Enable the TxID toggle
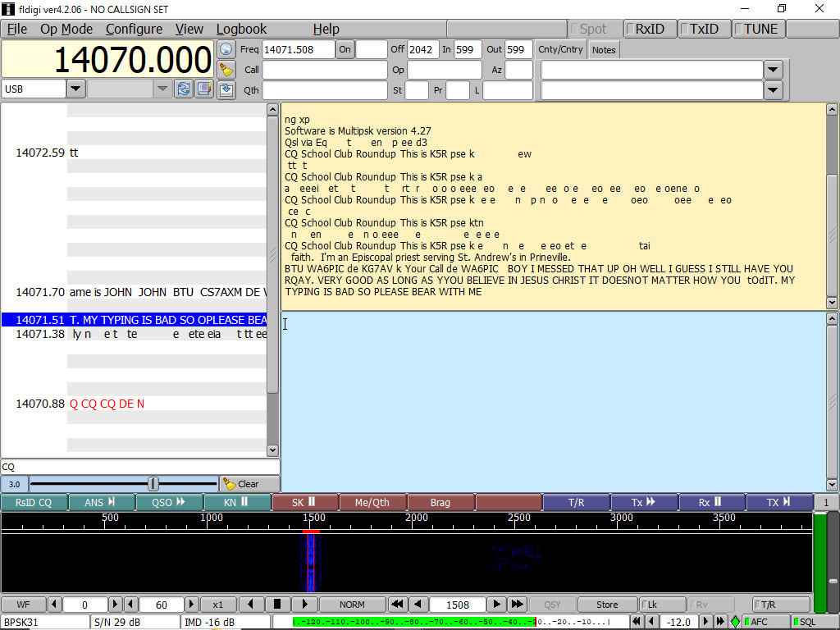Viewport: 840px width, 630px height. point(704,29)
